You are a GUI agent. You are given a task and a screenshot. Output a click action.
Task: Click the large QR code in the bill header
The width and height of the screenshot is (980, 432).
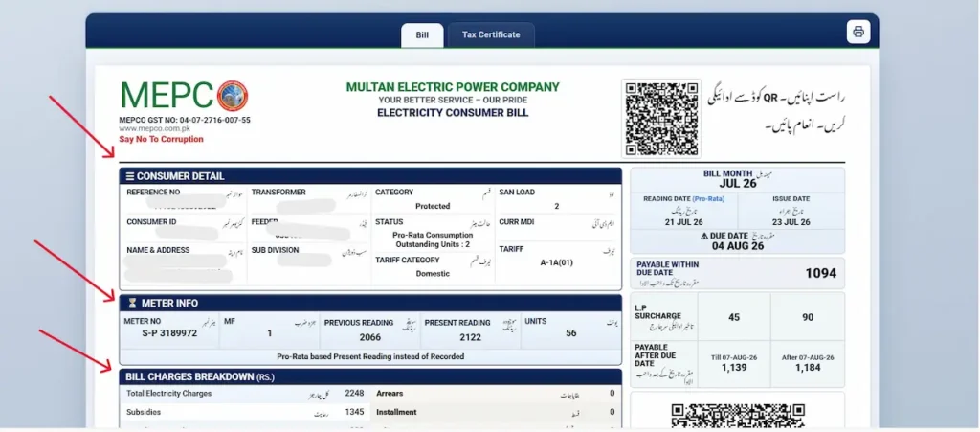(661, 118)
